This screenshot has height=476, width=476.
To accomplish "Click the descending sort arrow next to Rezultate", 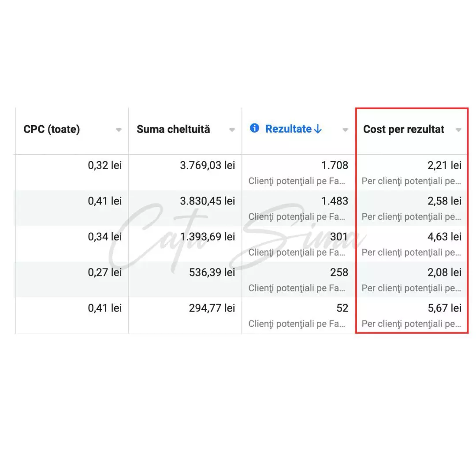I will [x=318, y=129].
